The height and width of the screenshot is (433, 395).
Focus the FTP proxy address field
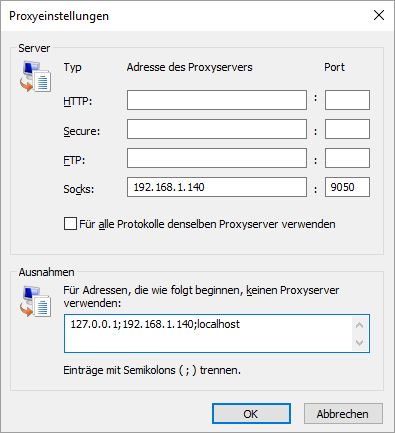coord(217,158)
